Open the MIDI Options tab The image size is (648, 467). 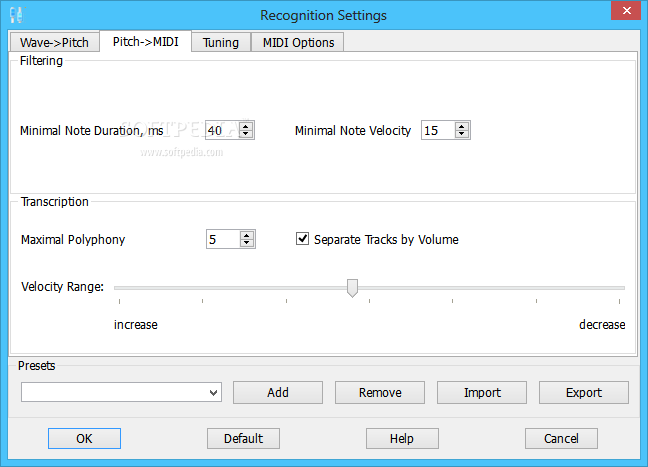[298, 42]
